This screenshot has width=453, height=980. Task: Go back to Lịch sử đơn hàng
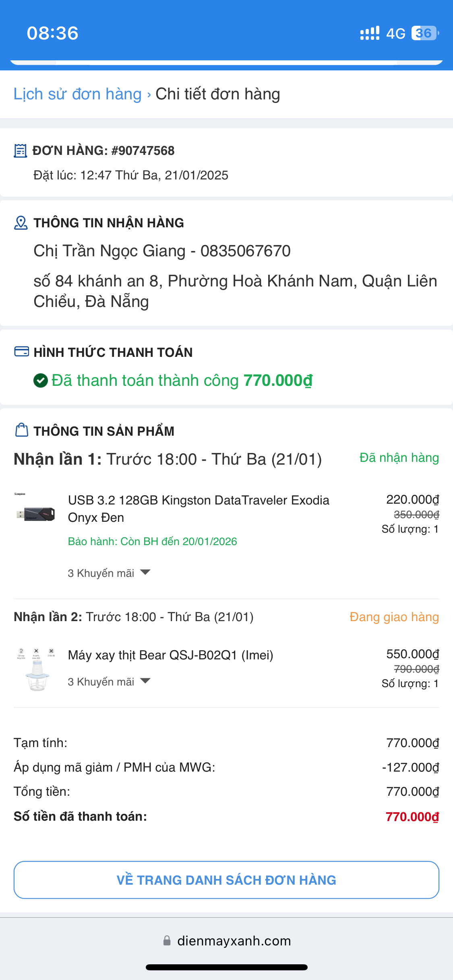pyautogui.click(x=77, y=94)
